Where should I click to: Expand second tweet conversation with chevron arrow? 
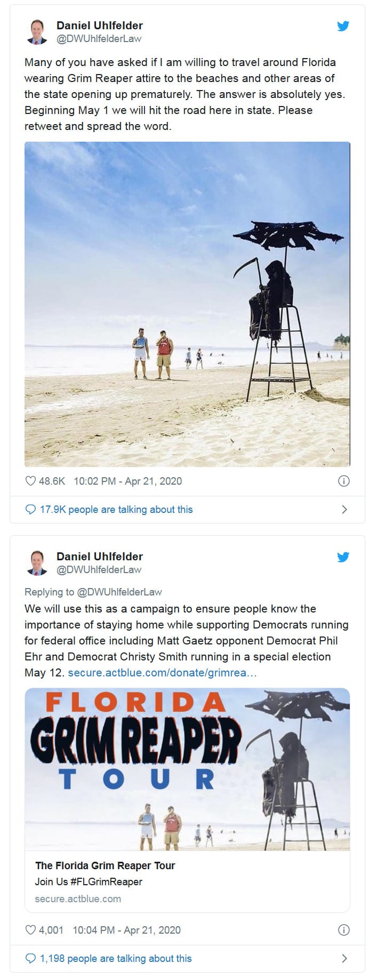(x=344, y=958)
